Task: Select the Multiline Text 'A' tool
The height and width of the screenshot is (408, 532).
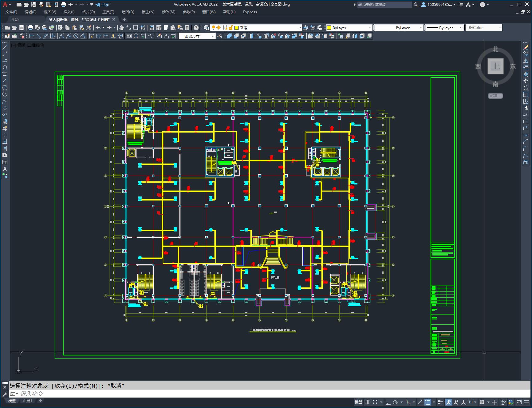Action: 5,169
